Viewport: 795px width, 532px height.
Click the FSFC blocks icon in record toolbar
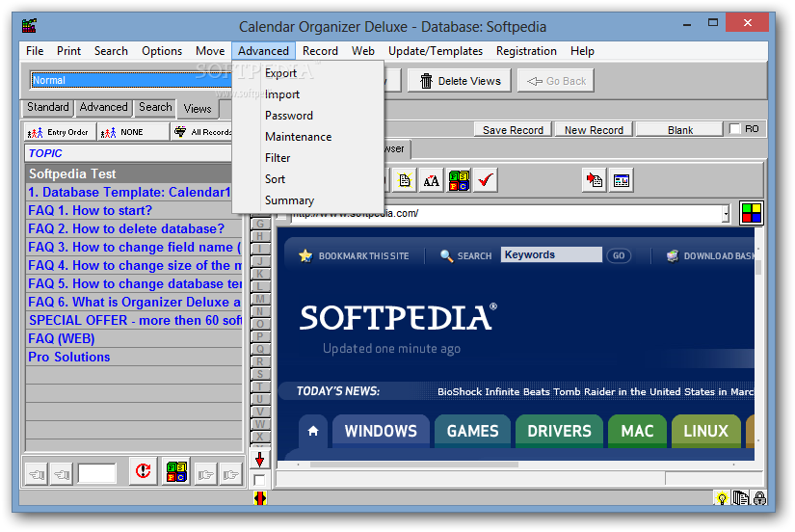(x=459, y=180)
